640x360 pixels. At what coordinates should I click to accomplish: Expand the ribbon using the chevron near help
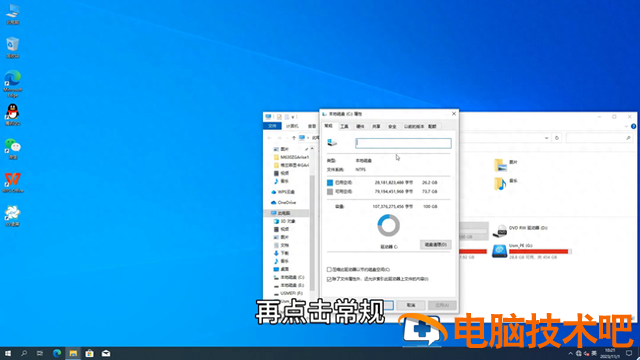(x=626, y=127)
